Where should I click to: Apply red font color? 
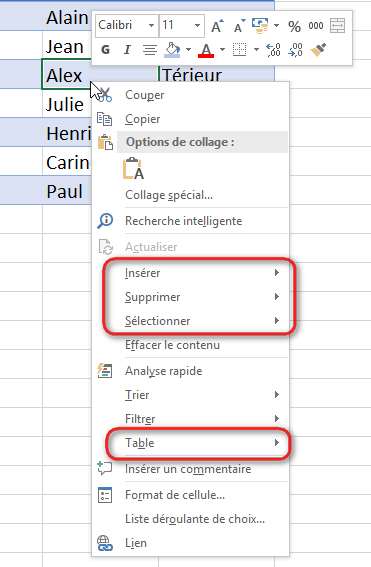[206, 50]
